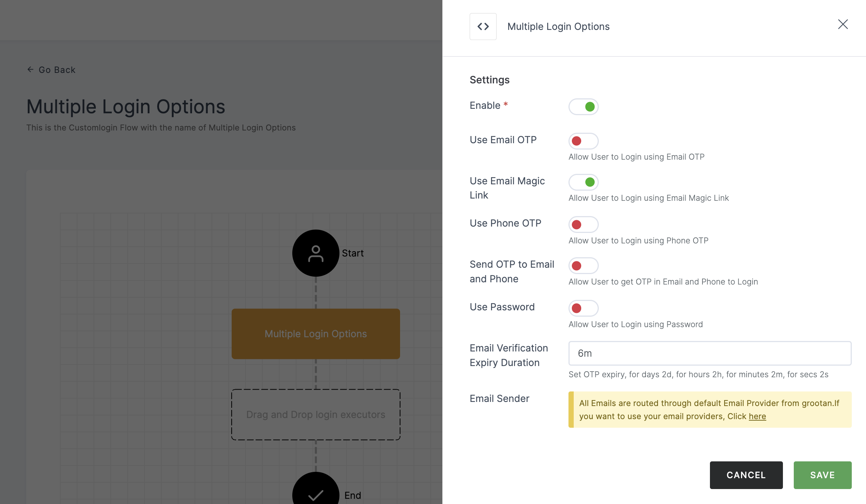Viewport: 866px width, 504px height.
Task: Click the Drag and Drop login executors area
Action: (x=316, y=415)
